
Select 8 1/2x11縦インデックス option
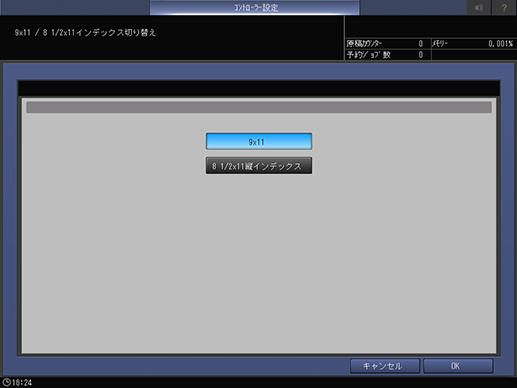(x=259, y=166)
